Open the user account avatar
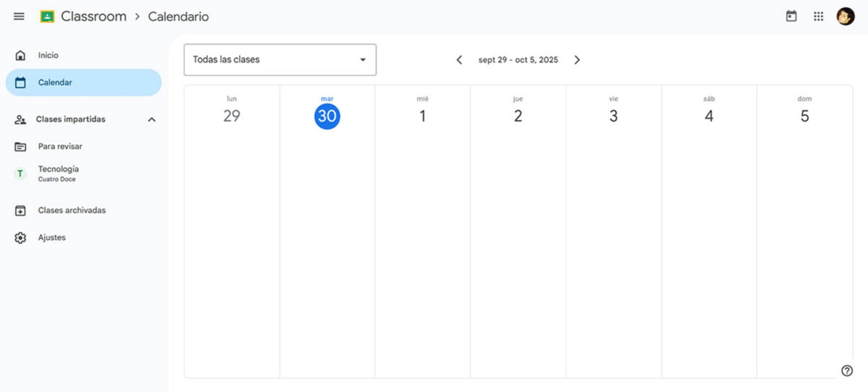 845,16
